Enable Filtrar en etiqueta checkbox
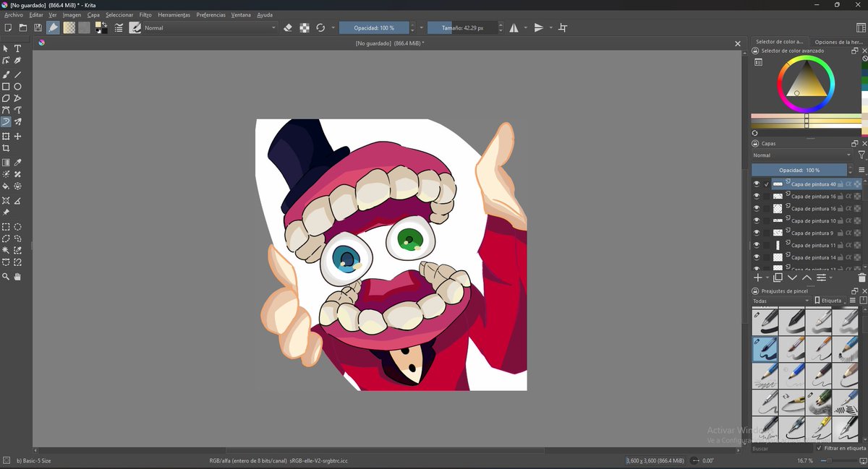This screenshot has width=868, height=469. point(819,448)
